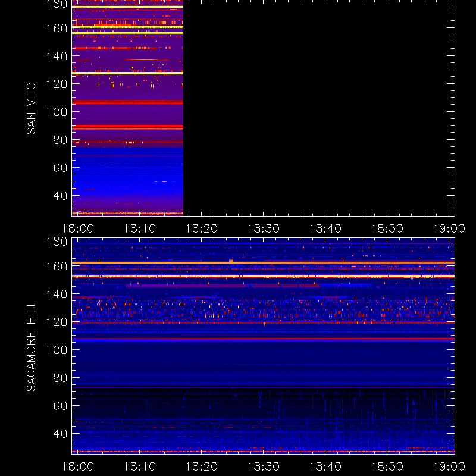
Task: Click 18:30 time label under Sagamore Hill plot
Action: (x=264, y=466)
